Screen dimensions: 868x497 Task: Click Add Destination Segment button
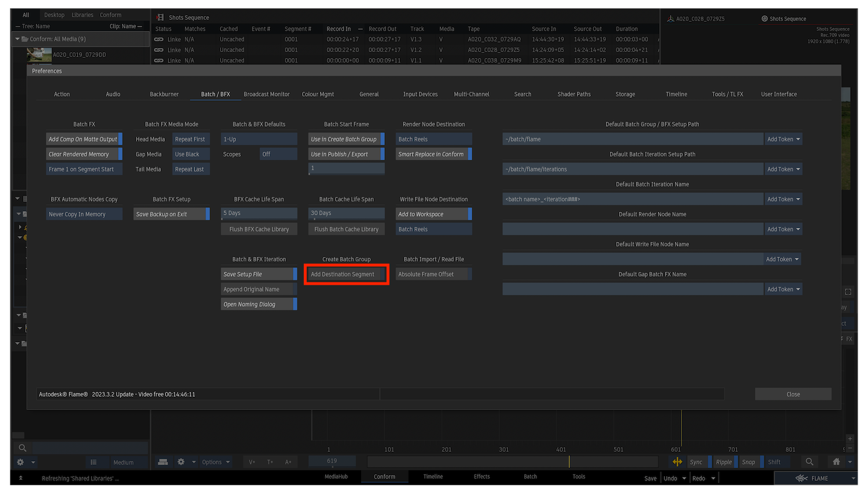346,274
